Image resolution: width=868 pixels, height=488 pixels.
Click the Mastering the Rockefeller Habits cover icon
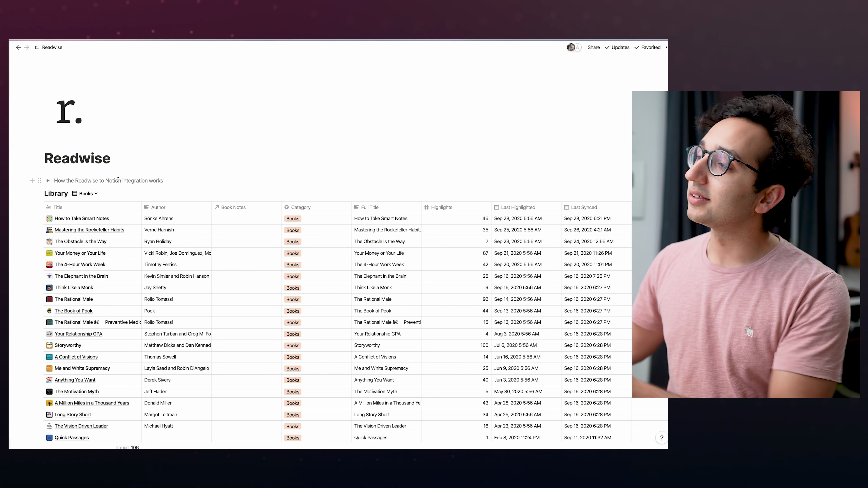coord(49,230)
